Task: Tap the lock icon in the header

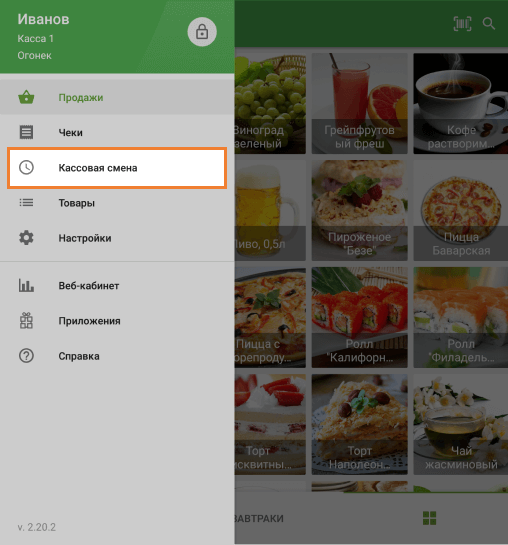Action: pyautogui.click(x=202, y=32)
